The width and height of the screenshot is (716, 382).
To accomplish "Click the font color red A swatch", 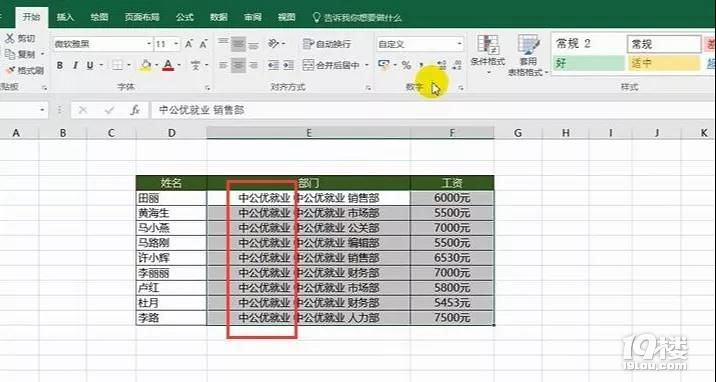I will (x=168, y=65).
